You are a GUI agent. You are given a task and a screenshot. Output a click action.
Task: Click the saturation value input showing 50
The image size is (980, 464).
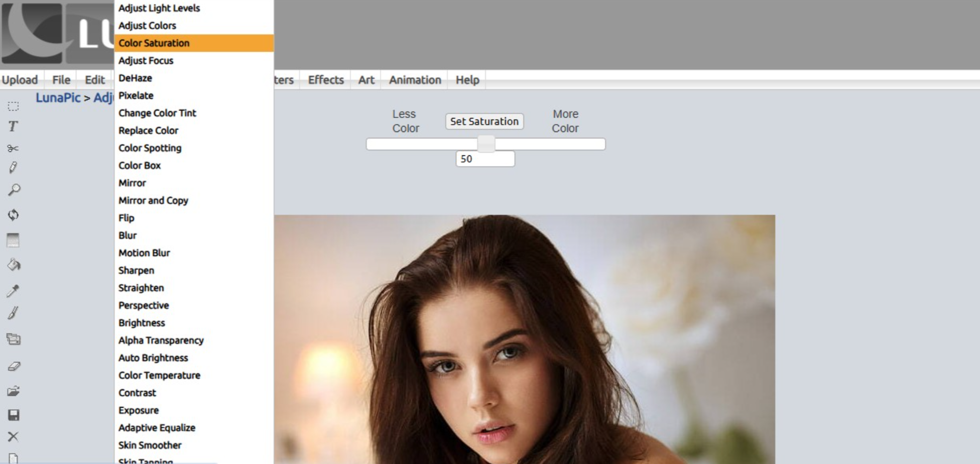click(x=485, y=158)
